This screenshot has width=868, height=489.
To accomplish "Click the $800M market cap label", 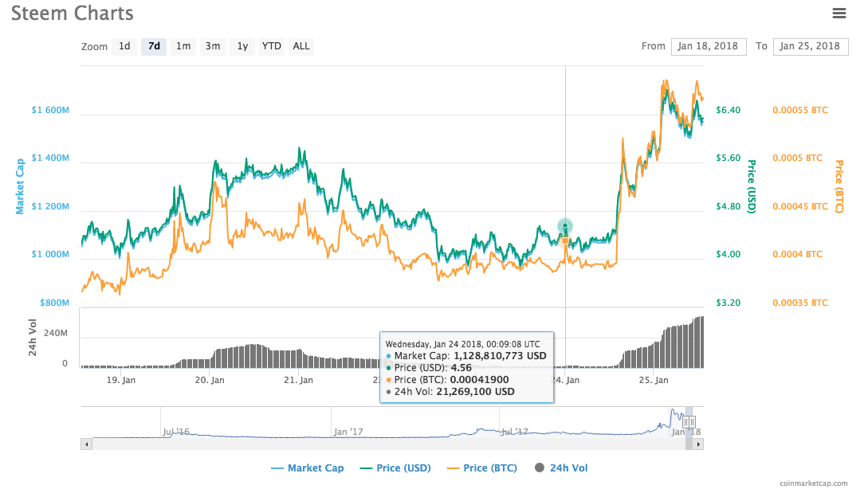I will (54, 303).
